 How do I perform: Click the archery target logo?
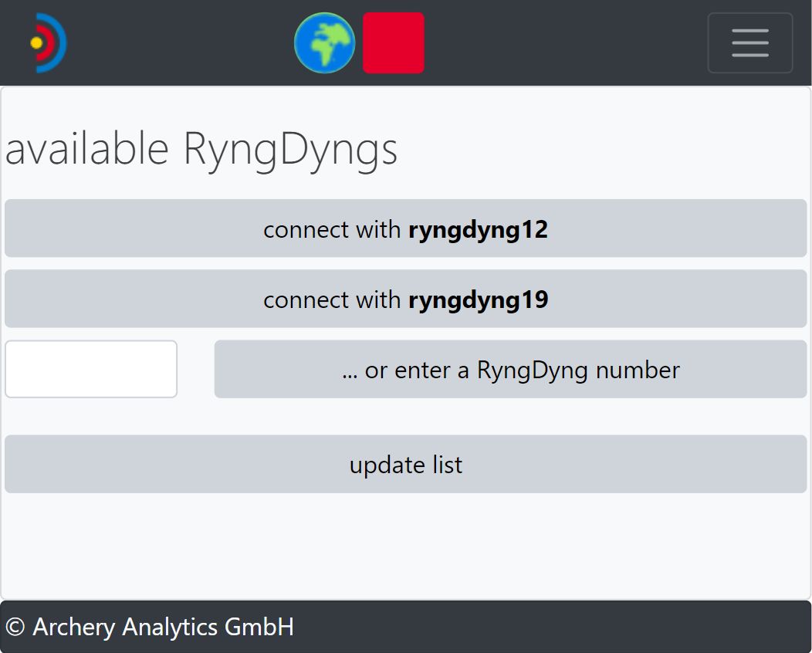click(48, 43)
